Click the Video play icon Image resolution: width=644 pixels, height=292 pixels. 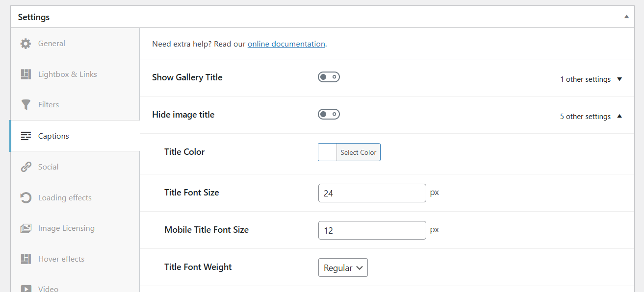click(26, 289)
